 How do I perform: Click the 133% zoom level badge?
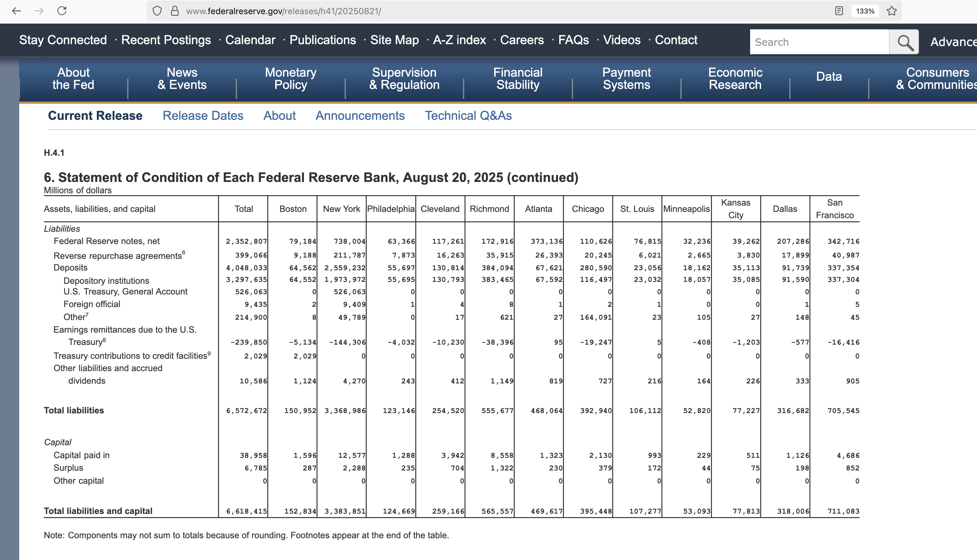(x=865, y=11)
